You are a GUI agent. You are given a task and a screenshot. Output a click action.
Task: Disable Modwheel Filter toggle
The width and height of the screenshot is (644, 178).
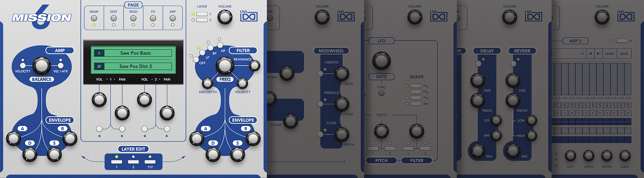[320, 134]
